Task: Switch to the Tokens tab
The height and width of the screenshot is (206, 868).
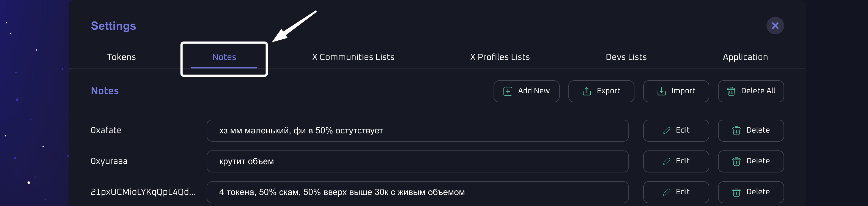Action: click(121, 57)
